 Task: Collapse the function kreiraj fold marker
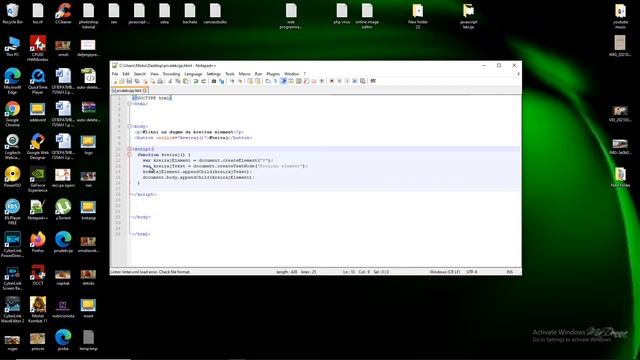tap(129, 155)
